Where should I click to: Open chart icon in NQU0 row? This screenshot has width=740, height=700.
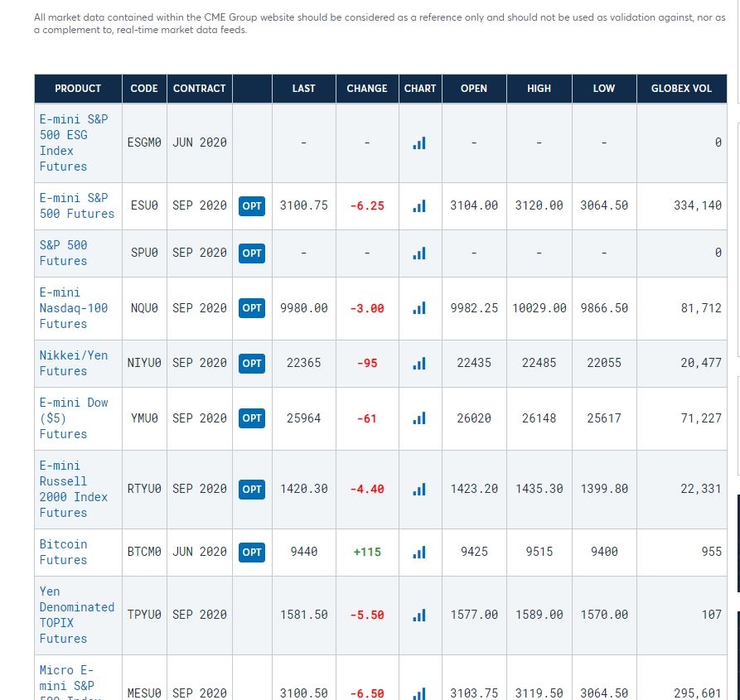[x=419, y=308]
